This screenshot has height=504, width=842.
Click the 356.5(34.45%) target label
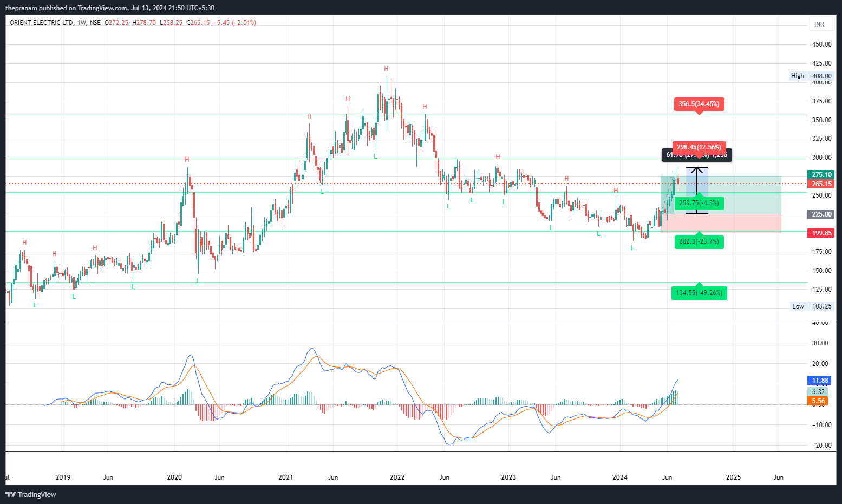(x=699, y=104)
